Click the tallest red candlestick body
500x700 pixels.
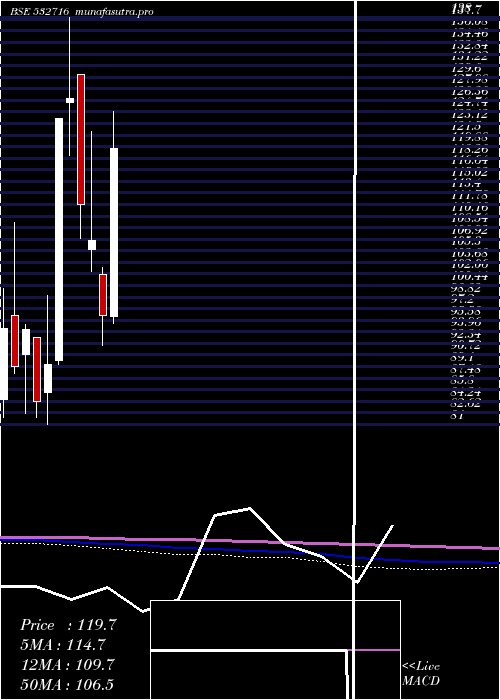[81, 139]
